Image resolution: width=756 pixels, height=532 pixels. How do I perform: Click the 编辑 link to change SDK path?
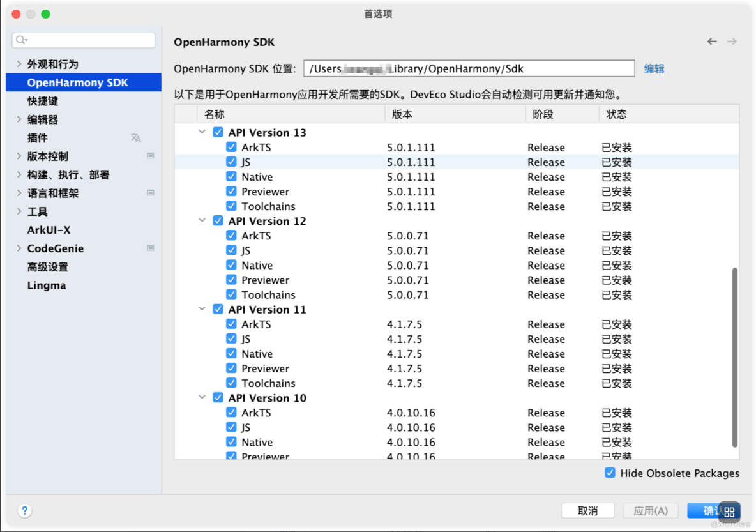654,68
